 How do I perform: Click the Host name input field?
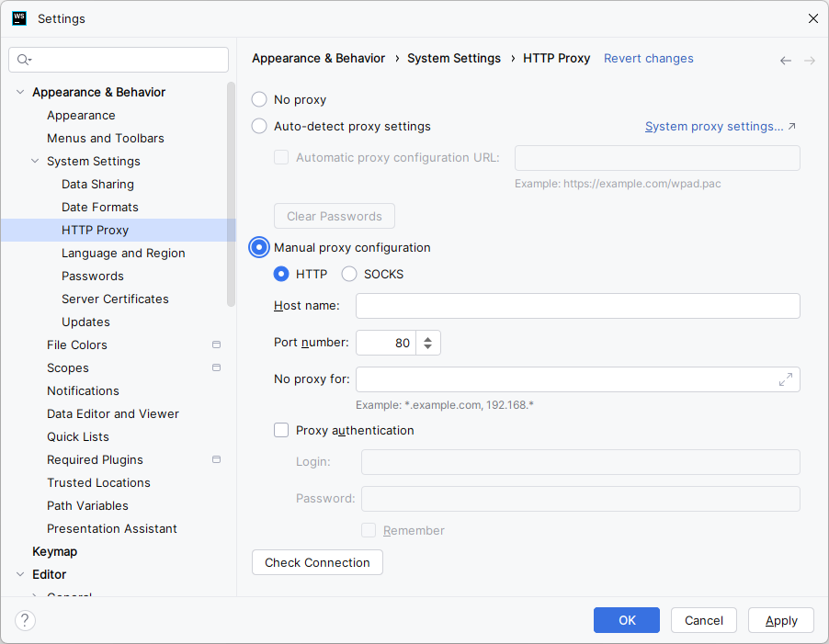[x=578, y=306]
